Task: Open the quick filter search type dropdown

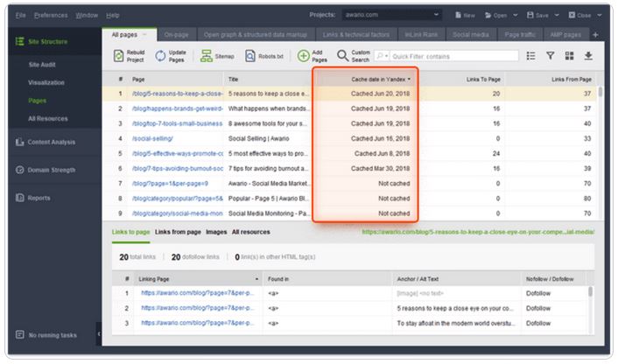Action: [382, 56]
